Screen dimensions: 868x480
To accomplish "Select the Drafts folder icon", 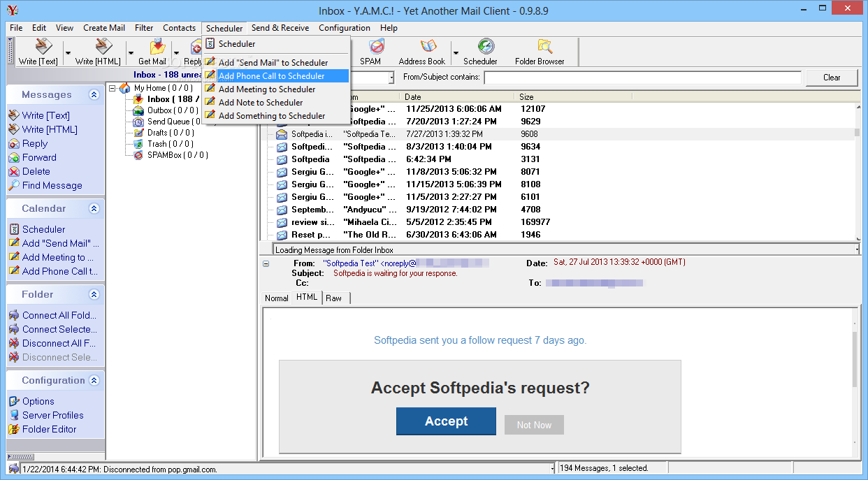I will pos(139,133).
